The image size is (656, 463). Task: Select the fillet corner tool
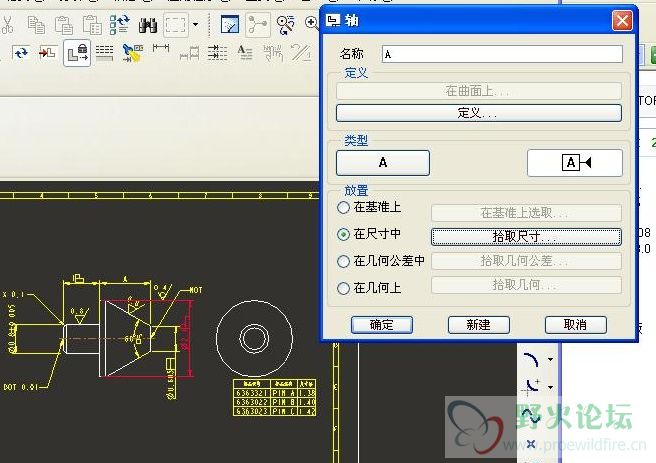point(530,386)
